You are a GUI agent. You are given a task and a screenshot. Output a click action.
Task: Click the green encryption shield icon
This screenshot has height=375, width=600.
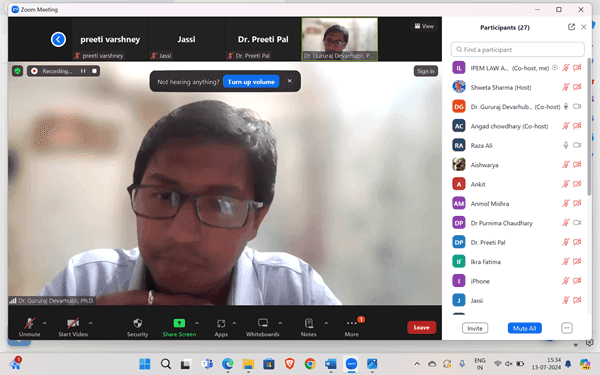[x=17, y=71]
